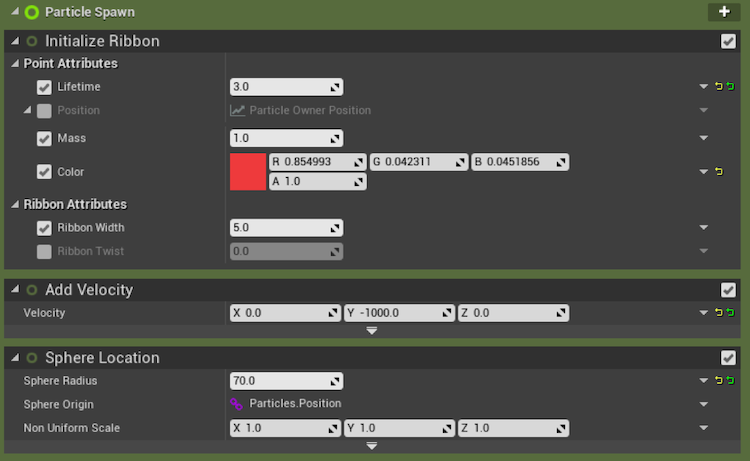Click the plus icon in Particle Spawn header
The width and height of the screenshot is (750, 461).
[724, 12]
